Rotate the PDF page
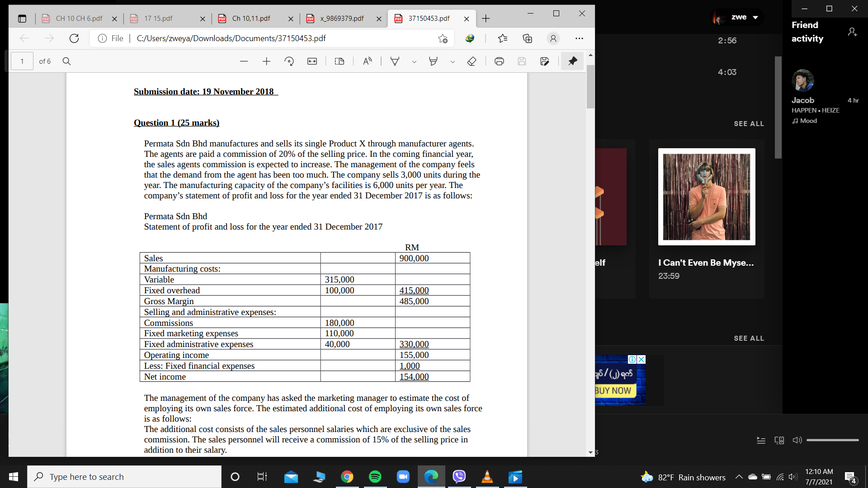The height and width of the screenshot is (488, 868). point(289,61)
